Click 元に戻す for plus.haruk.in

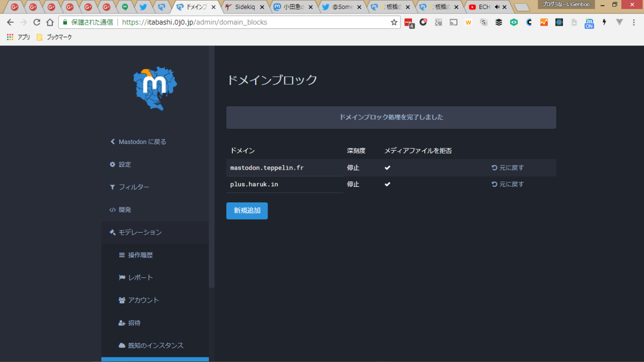(508, 184)
